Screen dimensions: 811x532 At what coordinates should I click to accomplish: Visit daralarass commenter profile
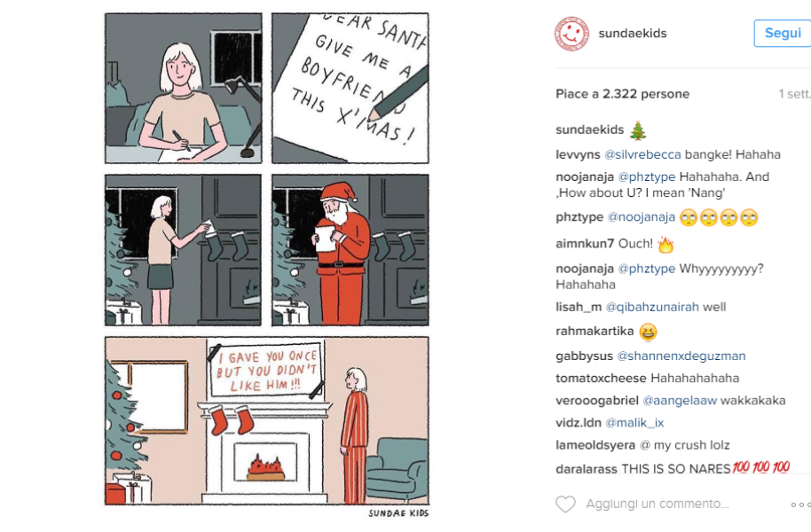pyautogui.click(x=587, y=469)
